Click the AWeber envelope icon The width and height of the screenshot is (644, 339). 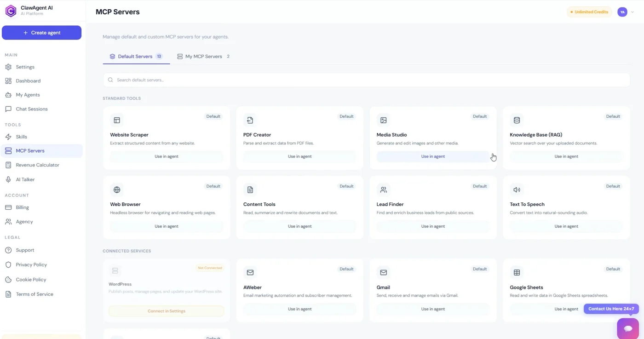point(250,272)
